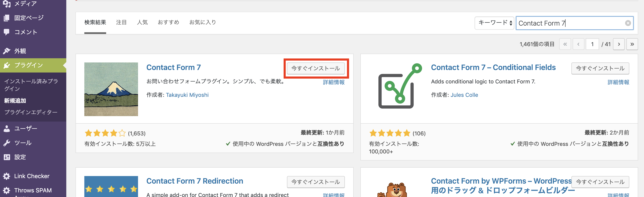
Task: Open the キーワード search type dropdown
Action: point(494,23)
